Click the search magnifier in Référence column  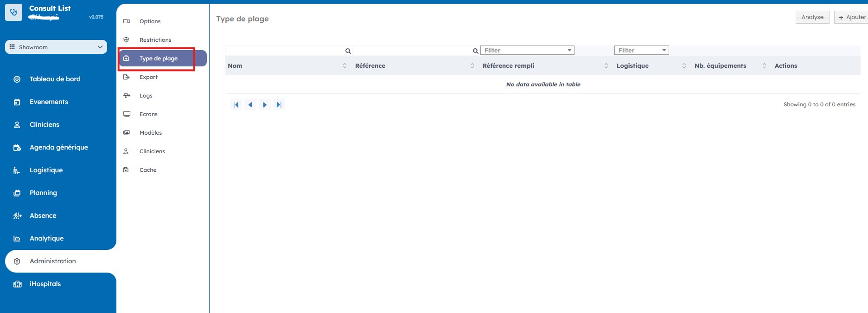(x=475, y=51)
